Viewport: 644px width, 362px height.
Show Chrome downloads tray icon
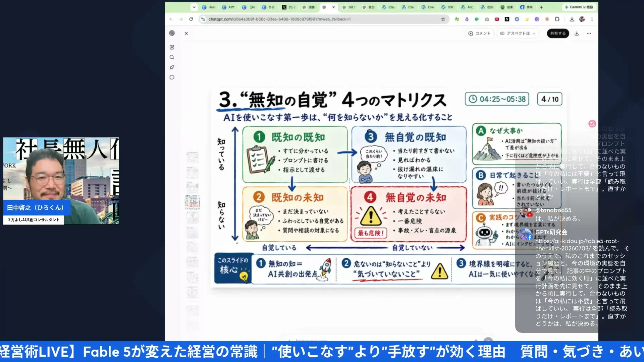click(572, 19)
